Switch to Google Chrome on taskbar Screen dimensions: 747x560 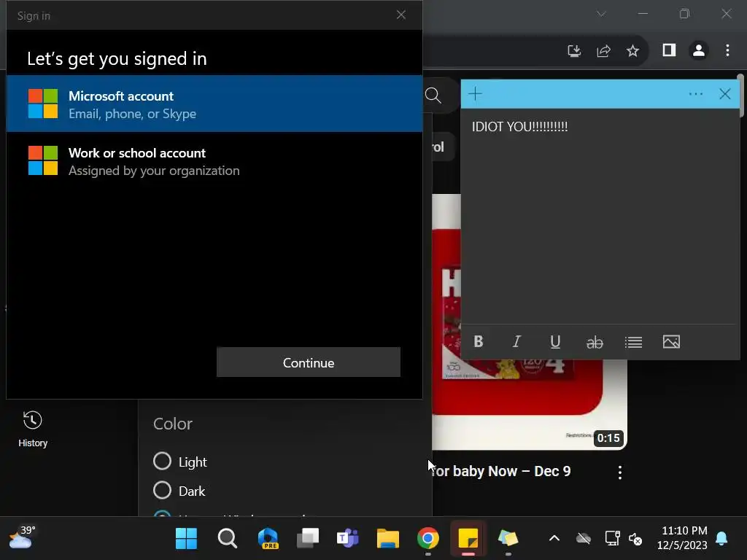click(427, 539)
